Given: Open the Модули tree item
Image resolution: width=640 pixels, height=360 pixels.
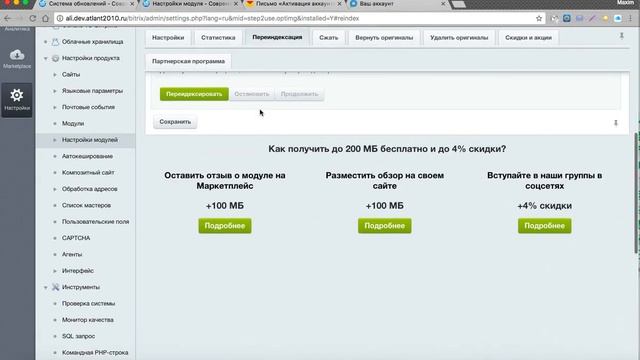Looking at the screenshot, I should (x=73, y=123).
